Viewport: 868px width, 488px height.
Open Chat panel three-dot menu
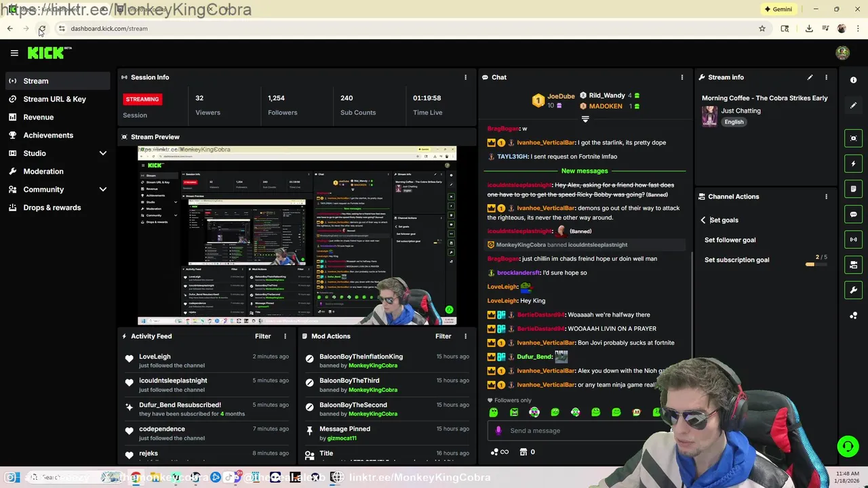pos(682,77)
